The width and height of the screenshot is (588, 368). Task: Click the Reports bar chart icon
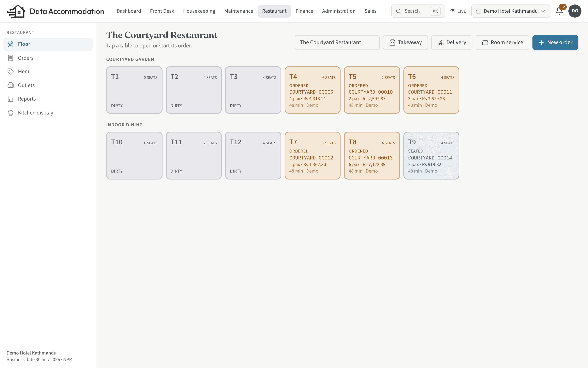tap(10, 99)
